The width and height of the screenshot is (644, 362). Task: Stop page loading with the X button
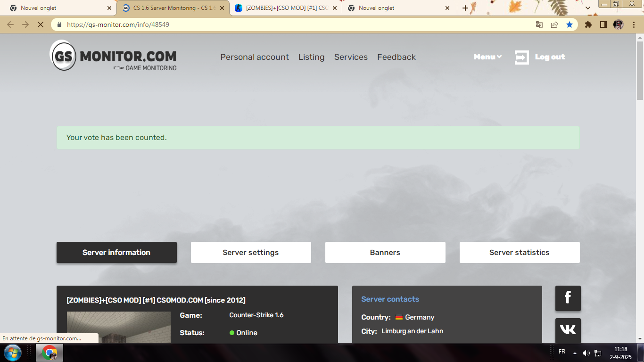click(x=41, y=25)
